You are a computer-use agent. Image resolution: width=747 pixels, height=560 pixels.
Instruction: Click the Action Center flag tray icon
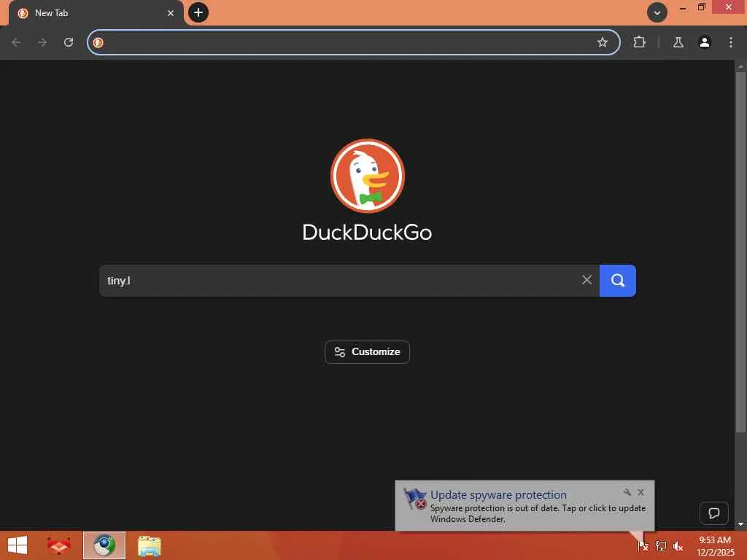[643, 545]
